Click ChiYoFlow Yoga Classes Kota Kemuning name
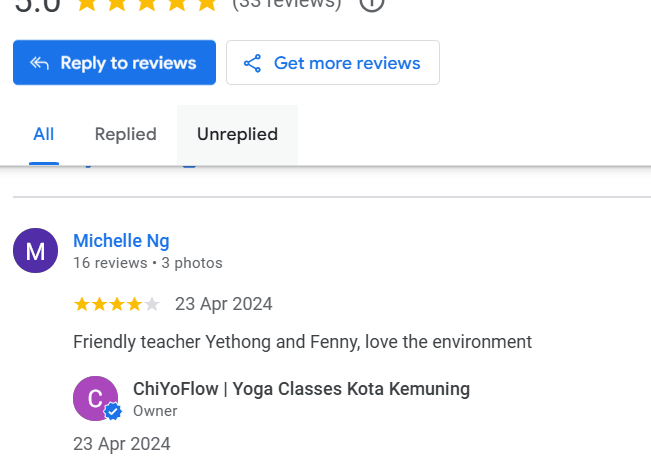The height and width of the screenshot is (469, 651). coord(301,389)
